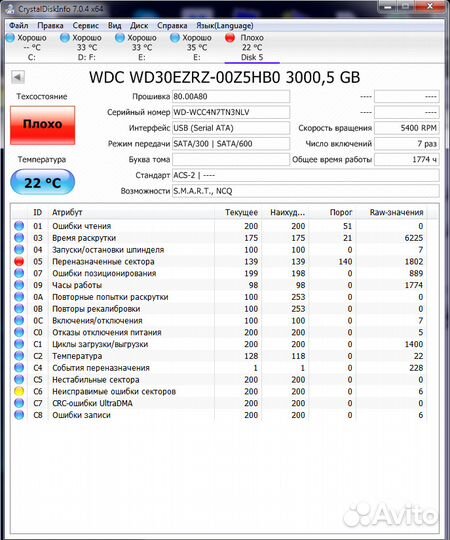450x540 pixels.
Task: Select the Циклы загрузки/выгрузки attribute text
Action: [100, 344]
